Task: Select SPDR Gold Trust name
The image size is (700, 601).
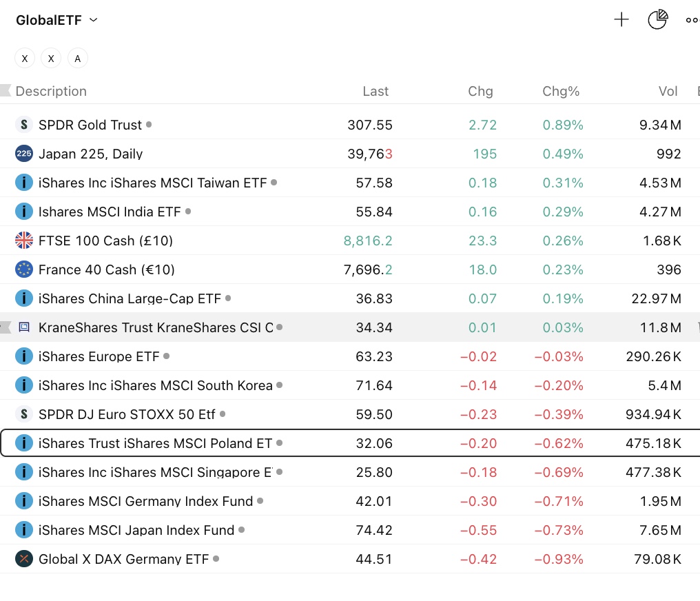Action: 90,125
